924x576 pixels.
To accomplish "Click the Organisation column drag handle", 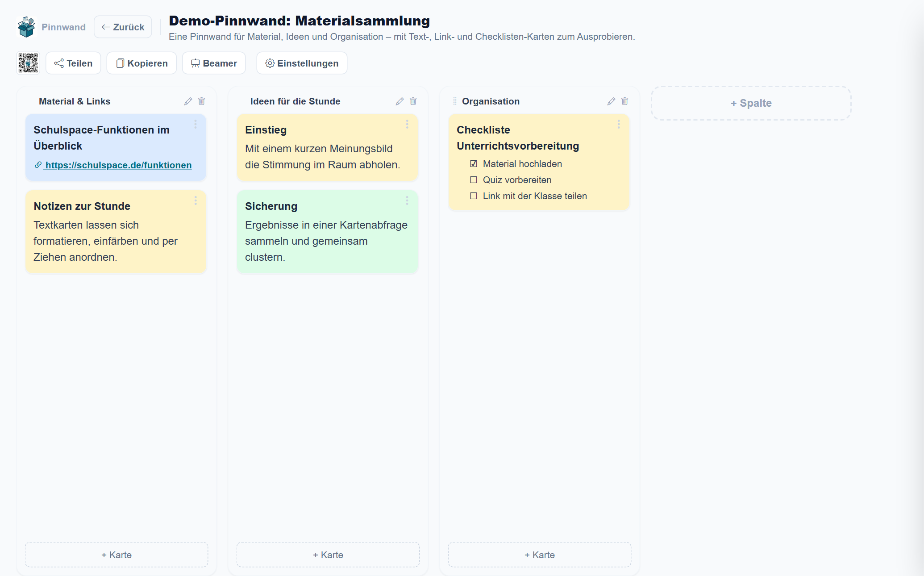I will (x=455, y=101).
